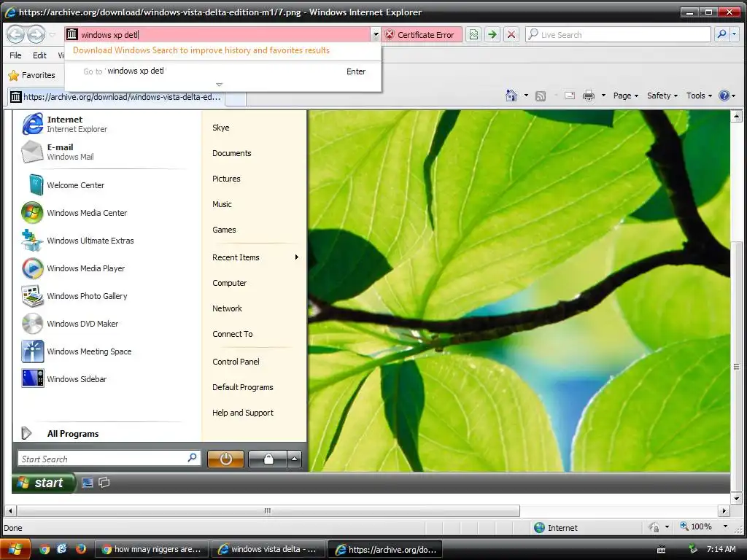The height and width of the screenshot is (560, 747).
Task: Open the Favorites star button
Action: click(x=32, y=75)
